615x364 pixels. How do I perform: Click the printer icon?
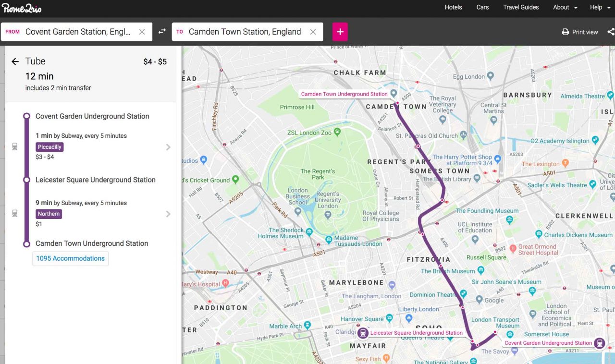tap(566, 32)
